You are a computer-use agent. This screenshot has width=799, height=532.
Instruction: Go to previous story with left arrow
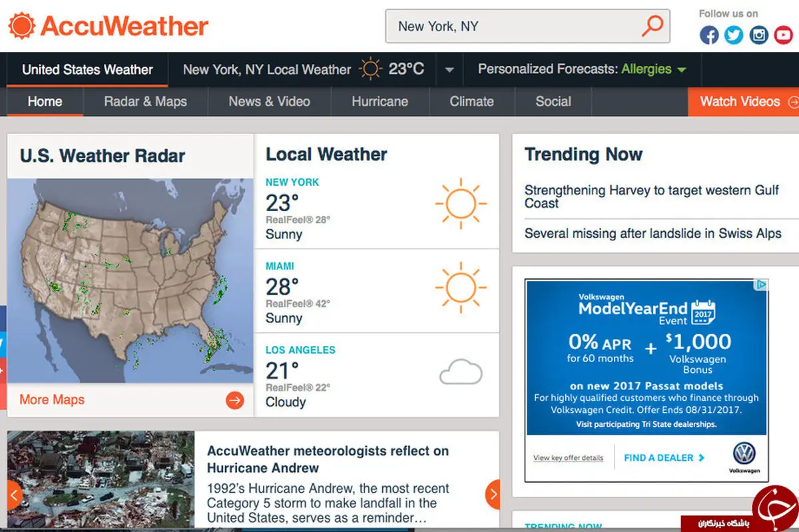pos(14,494)
